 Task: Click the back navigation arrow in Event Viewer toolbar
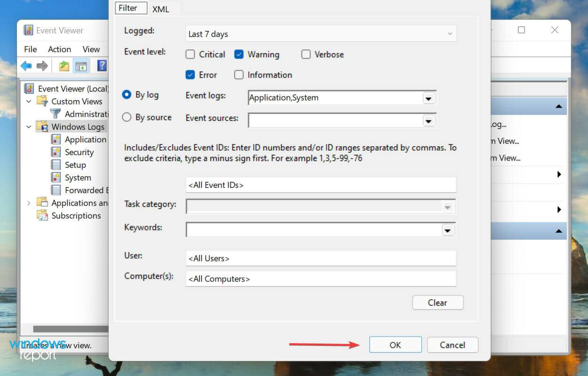26,65
